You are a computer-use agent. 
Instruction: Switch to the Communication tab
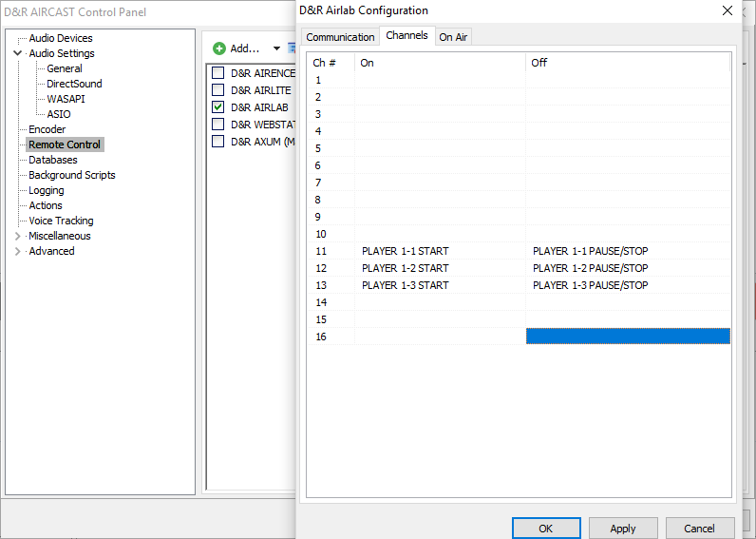(340, 37)
